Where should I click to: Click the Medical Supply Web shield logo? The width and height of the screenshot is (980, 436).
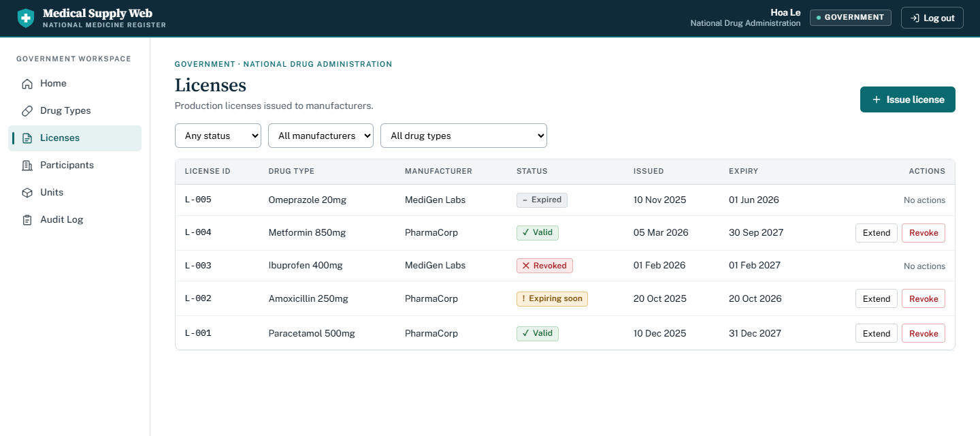(26, 18)
